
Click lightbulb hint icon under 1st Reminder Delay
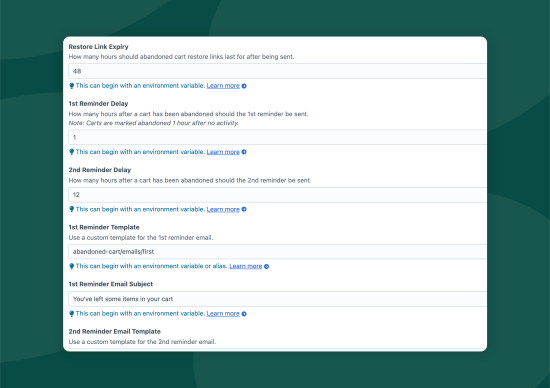click(72, 152)
